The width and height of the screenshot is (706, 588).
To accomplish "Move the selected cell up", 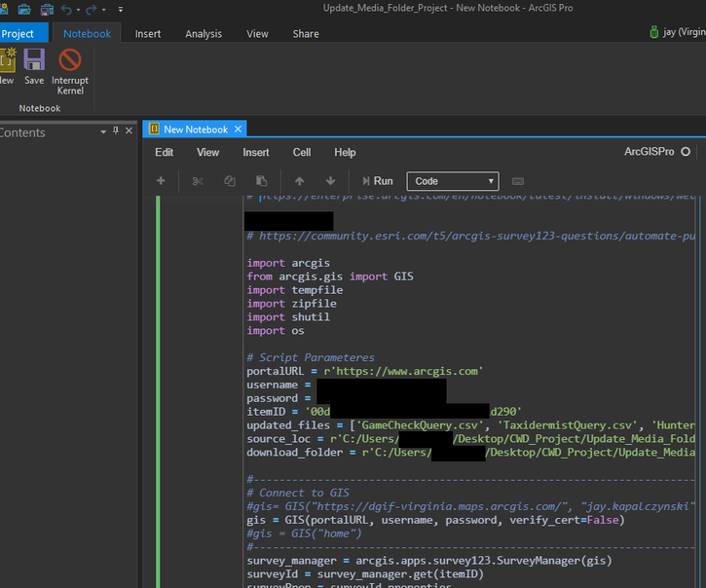I will click(299, 181).
